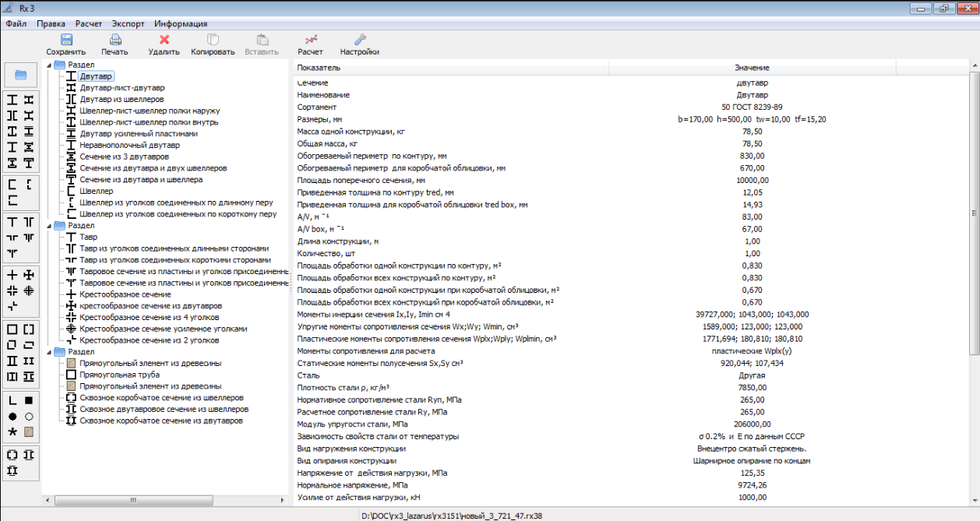Select tree item Крестообразное сечение
Screen dimensions: 980x521
(125, 294)
